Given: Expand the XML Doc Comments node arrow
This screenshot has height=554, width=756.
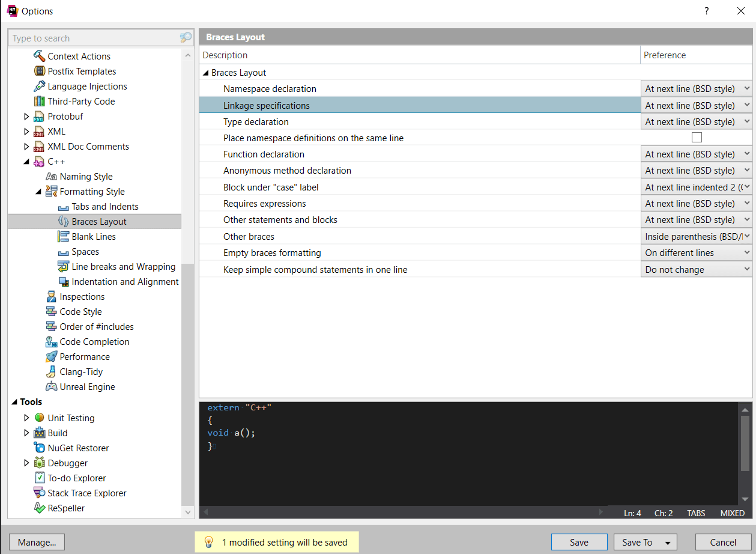Looking at the screenshot, I should 26,147.
